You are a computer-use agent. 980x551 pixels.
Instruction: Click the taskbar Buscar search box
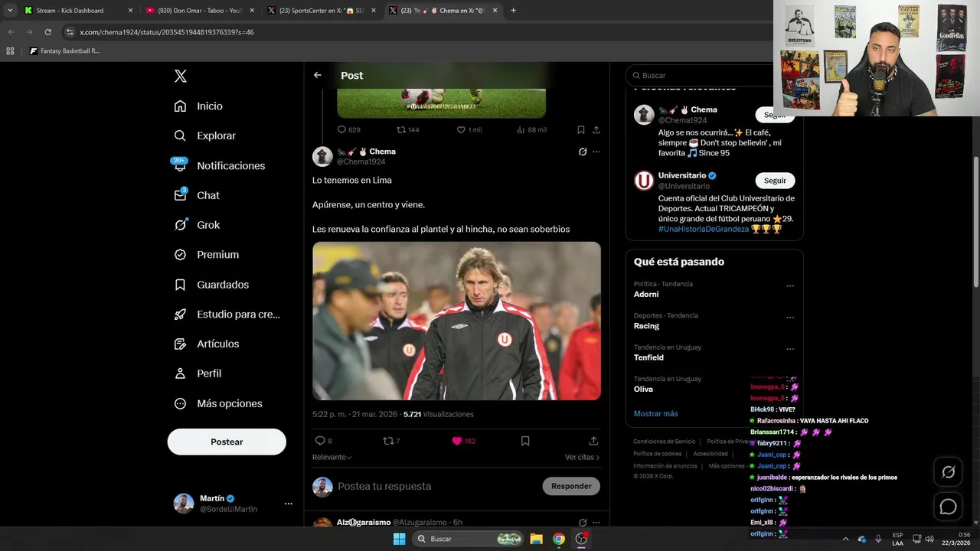(469, 539)
